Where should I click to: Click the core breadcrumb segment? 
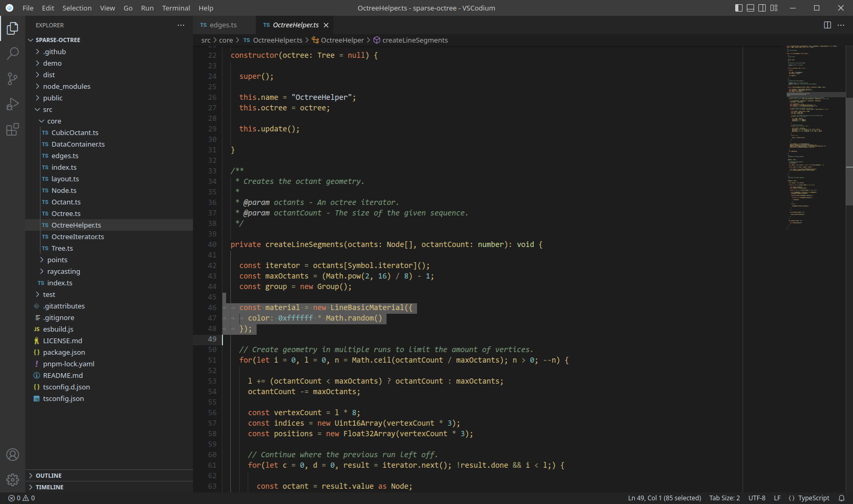[x=226, y=40]
